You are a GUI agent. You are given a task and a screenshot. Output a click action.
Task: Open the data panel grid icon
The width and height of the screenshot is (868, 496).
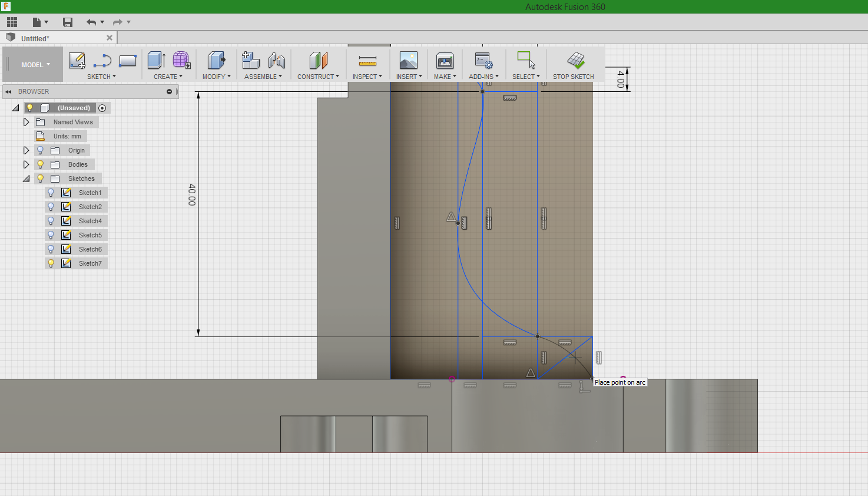click(12, 22)
